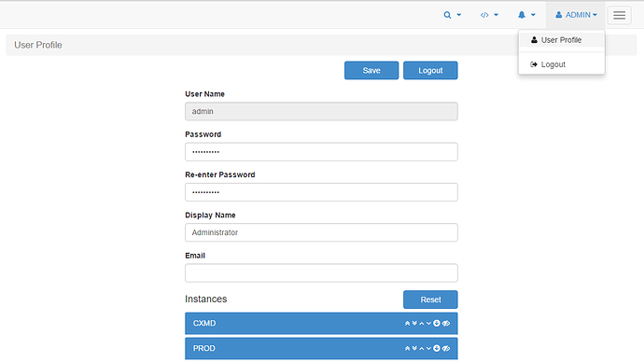The image size is (644, 362).
Task: Open the notifications bell dropdown
Action: point(526,15)
